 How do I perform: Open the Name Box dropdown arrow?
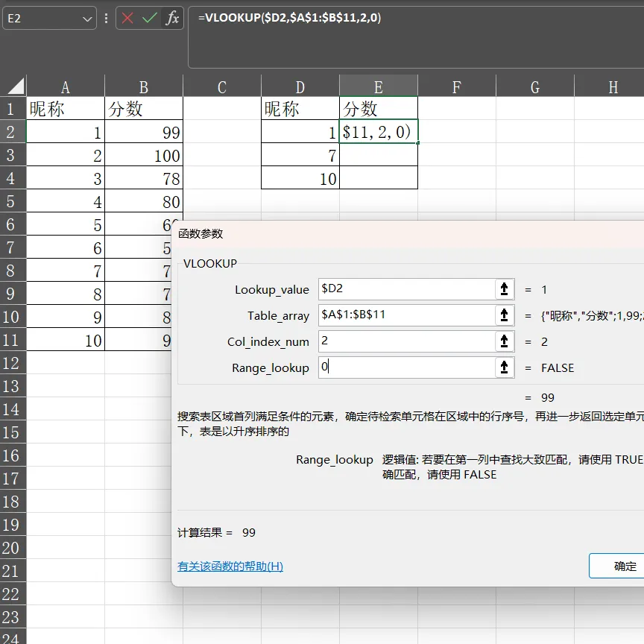coord(87,19)
